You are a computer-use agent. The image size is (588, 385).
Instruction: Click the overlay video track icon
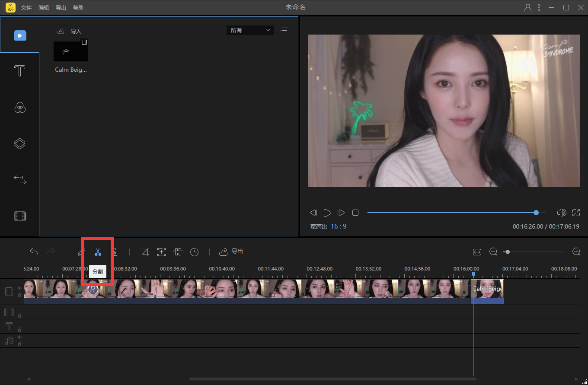pyautogui.click(x=9, y=312)
